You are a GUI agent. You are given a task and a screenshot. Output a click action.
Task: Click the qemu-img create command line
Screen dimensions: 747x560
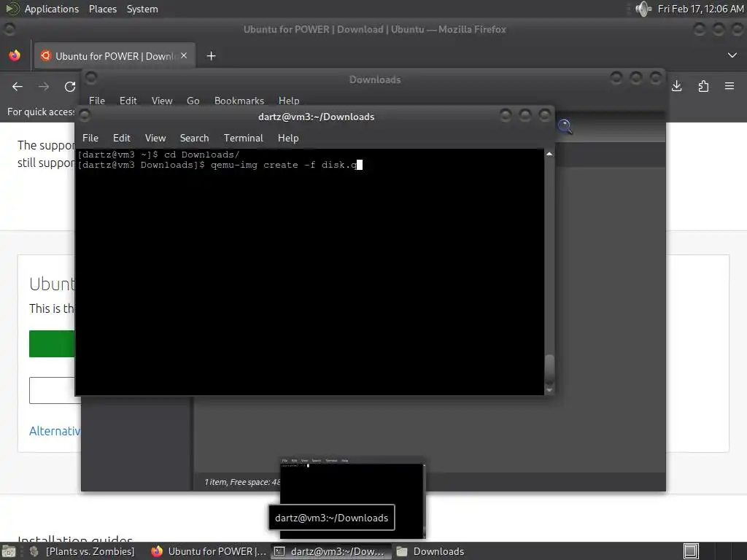click(220, 165)
